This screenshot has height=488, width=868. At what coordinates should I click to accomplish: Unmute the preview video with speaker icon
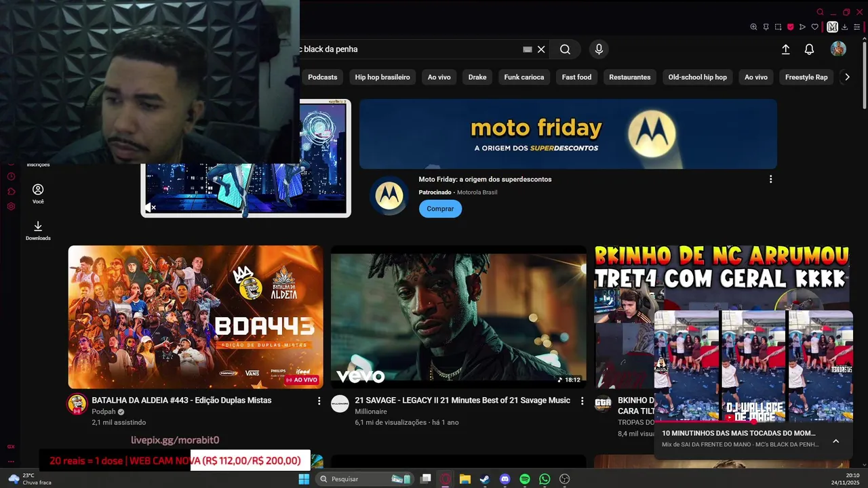click(151, 207)
